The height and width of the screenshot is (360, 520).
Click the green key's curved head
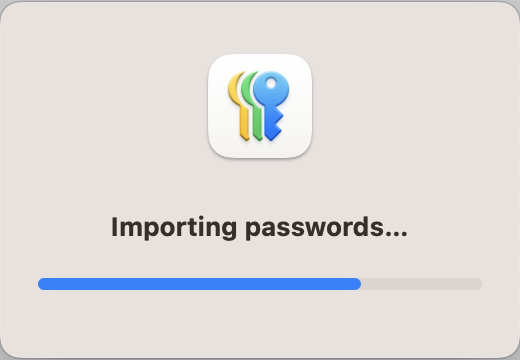point(247,87)
